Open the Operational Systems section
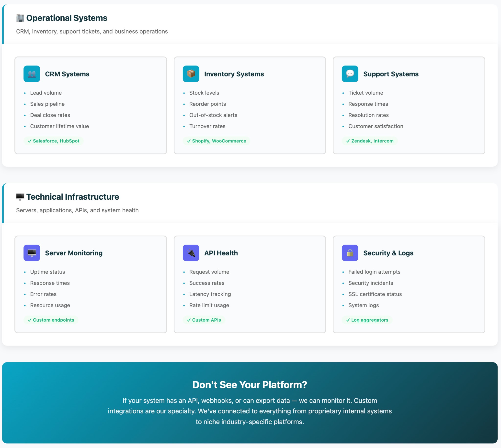Screen dimensions: 501x448 (62, 18)
